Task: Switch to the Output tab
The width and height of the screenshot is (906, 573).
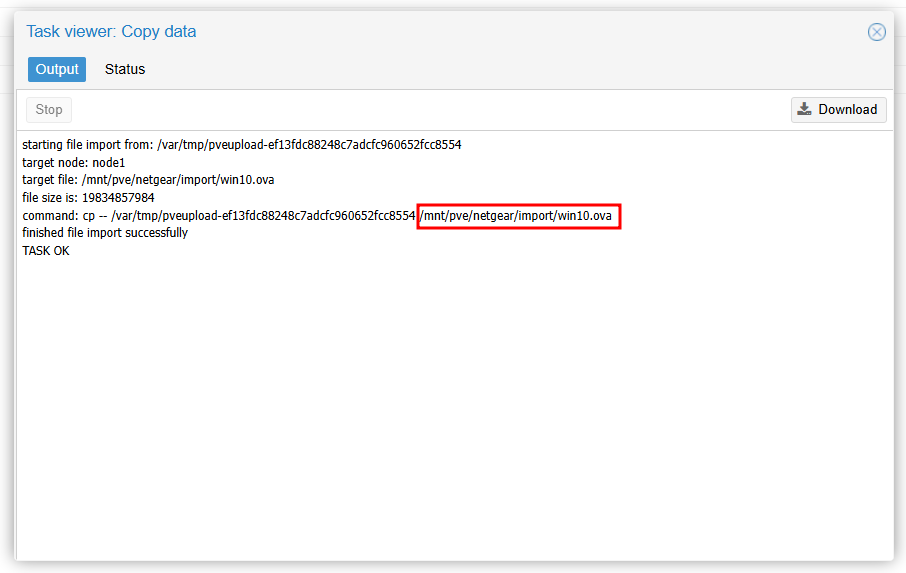Action: tap(57, 69)
